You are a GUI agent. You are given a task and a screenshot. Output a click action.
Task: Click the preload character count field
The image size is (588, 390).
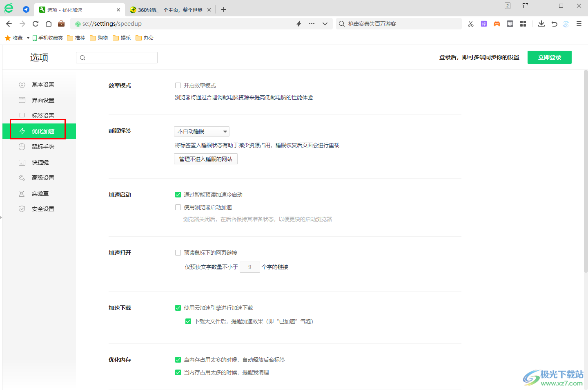250,267
